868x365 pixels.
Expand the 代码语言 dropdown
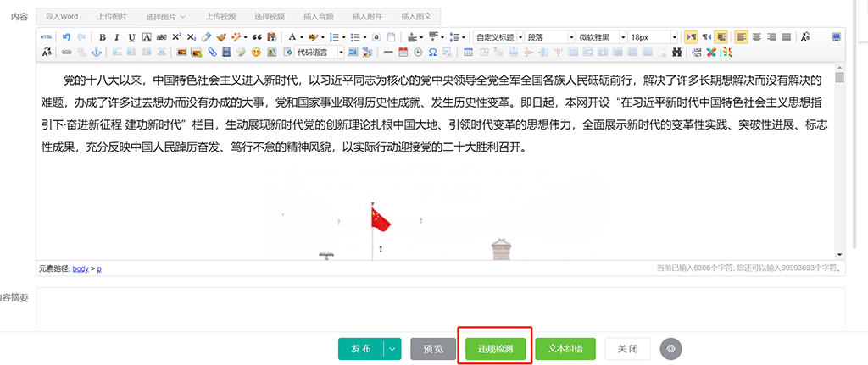[342, 53]
